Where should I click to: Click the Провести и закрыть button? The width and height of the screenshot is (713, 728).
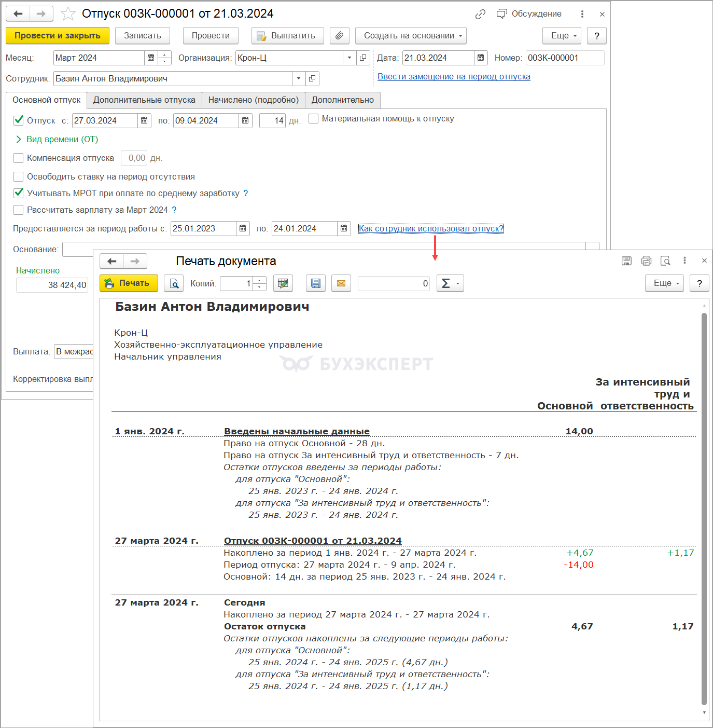(58, 36)
